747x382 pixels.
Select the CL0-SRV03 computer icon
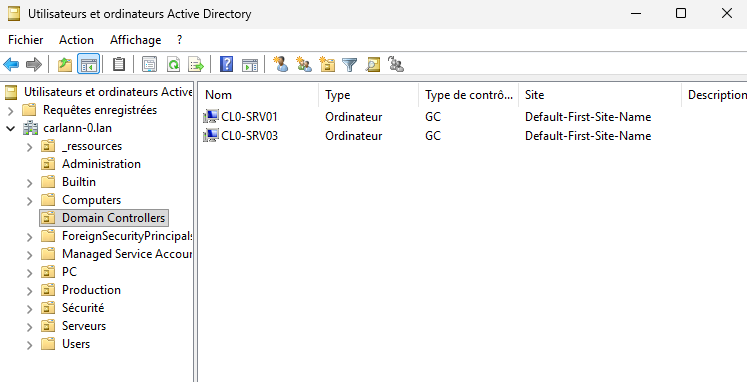[x=211, y=136]
